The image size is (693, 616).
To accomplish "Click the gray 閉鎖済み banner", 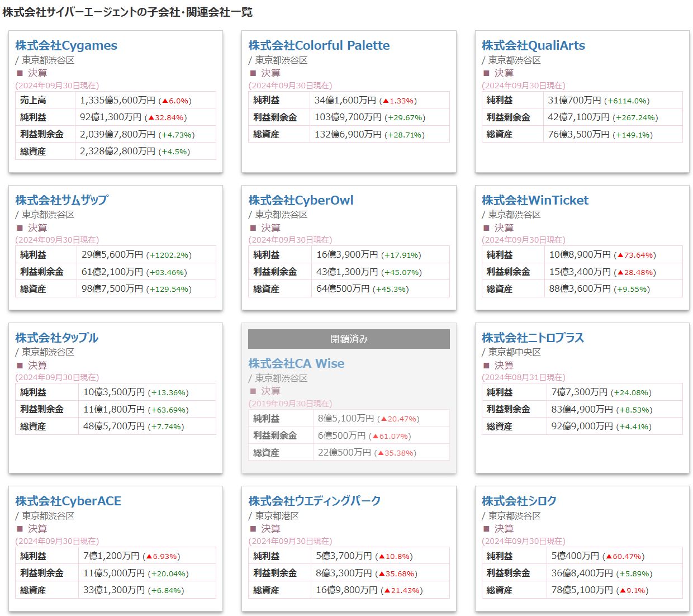I will pyautogui.click(x=349, y=339).
